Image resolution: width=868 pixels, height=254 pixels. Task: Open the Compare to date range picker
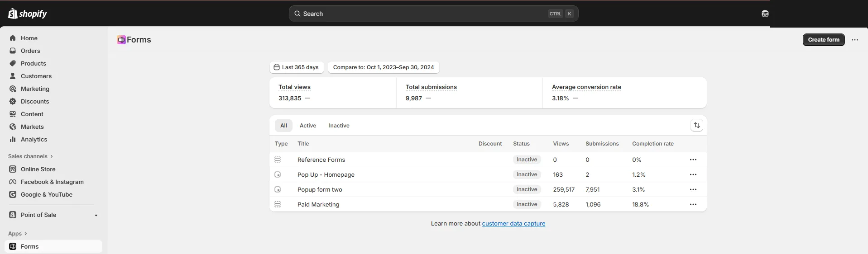coord(384,67)
